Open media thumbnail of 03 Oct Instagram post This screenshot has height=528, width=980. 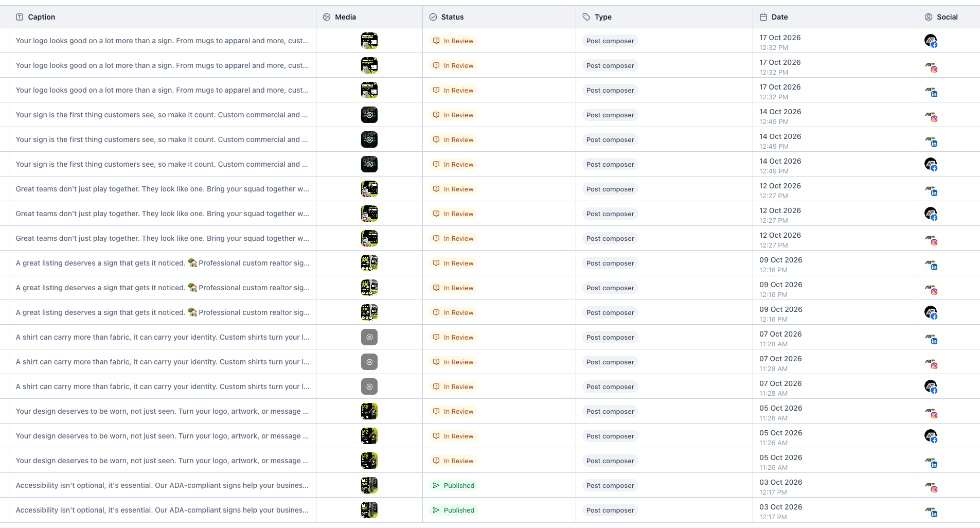click(x=369, y=485)
